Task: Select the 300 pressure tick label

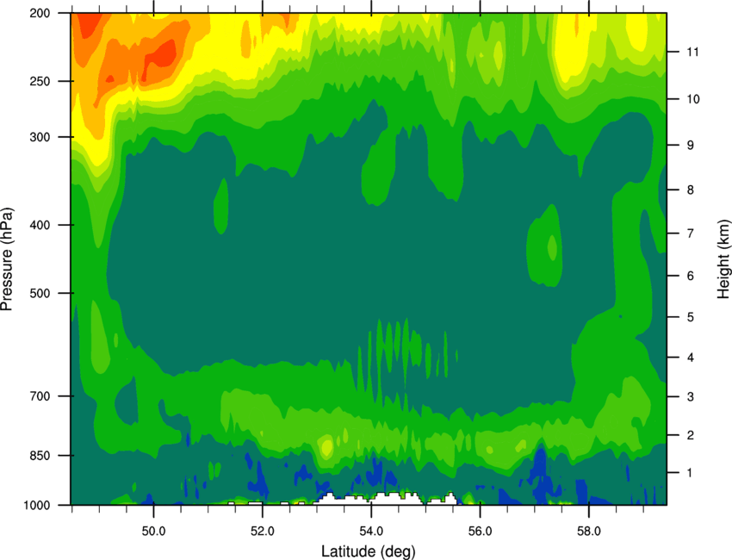Action: 40,137
